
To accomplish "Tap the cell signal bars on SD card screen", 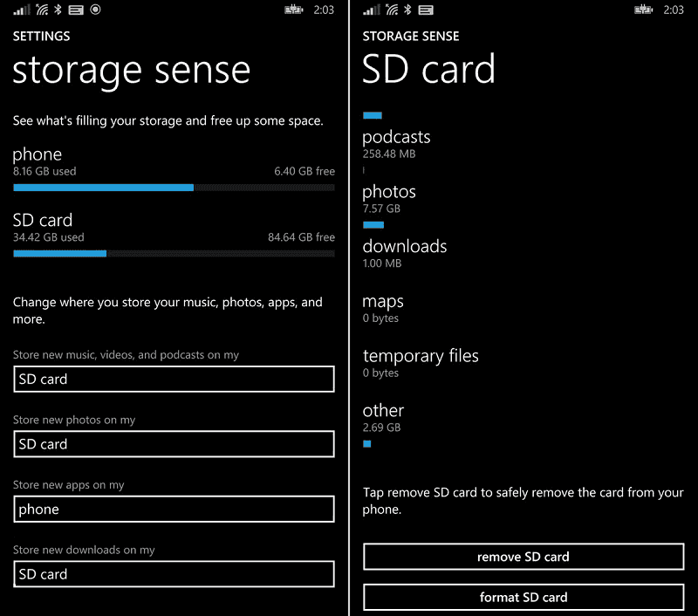I will tap(372, 10).
